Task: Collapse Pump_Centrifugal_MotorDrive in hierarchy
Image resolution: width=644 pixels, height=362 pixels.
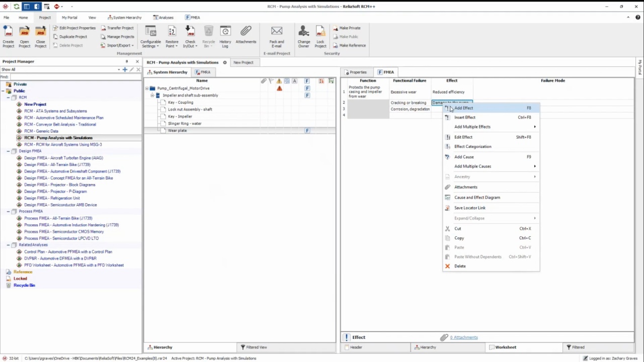Action: (147, 88)
